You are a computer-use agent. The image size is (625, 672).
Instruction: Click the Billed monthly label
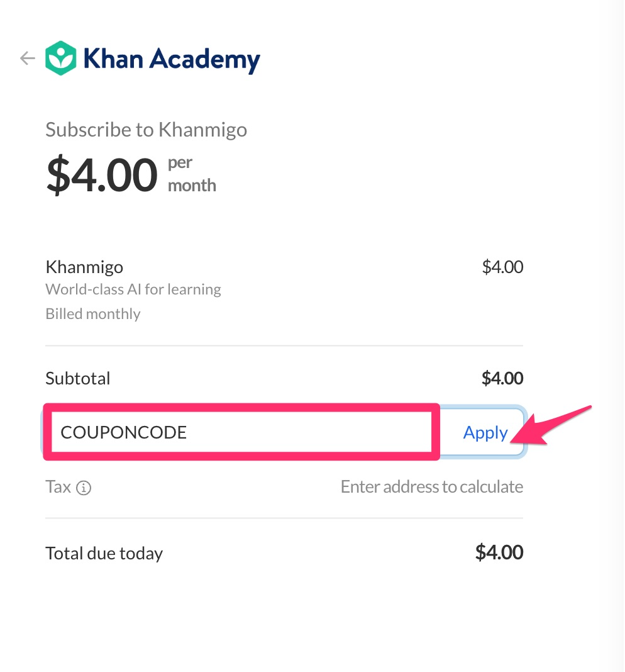(x=93, y=314)
